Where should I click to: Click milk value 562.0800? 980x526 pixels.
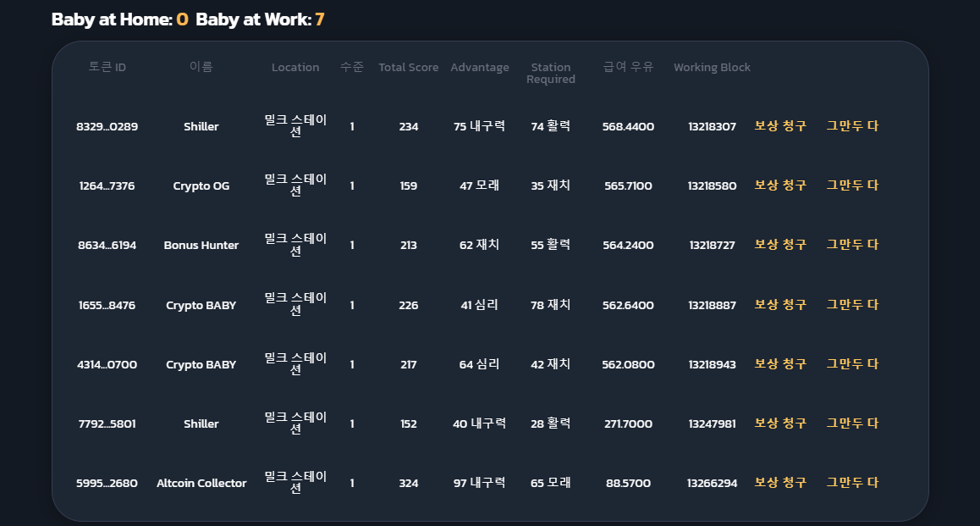tap(628, 364)
